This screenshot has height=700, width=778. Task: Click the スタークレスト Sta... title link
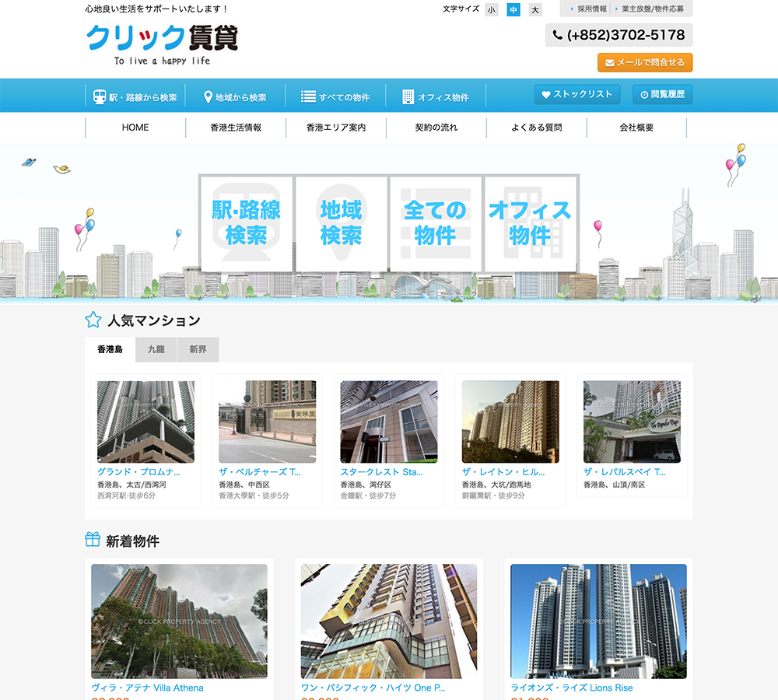381,472
